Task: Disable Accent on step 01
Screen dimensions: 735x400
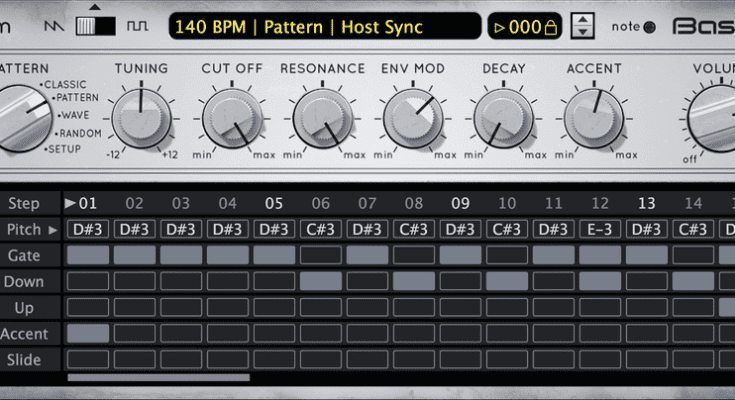Action: (88, 333)
